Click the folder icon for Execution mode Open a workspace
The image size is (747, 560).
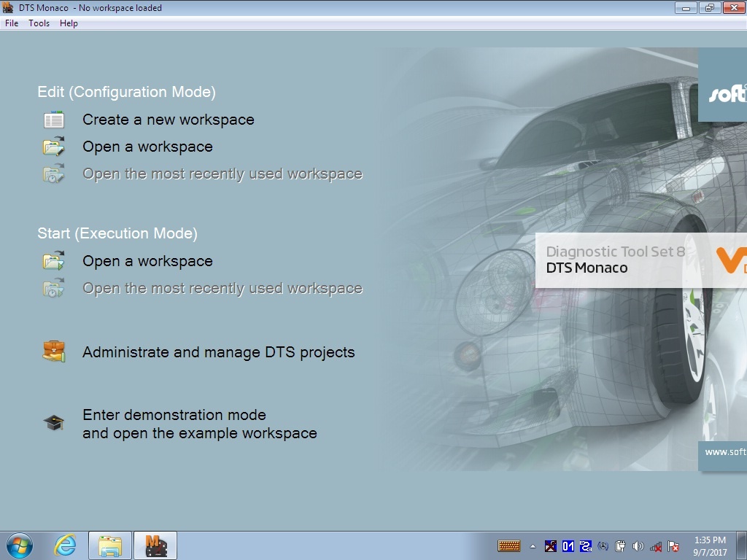[54, 261]
